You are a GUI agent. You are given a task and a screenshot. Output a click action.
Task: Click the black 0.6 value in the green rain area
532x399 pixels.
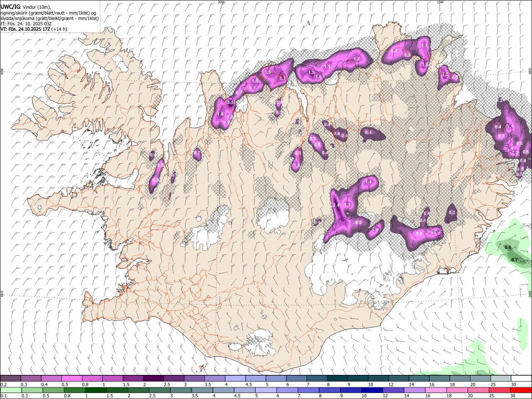(x=508, y=248)
